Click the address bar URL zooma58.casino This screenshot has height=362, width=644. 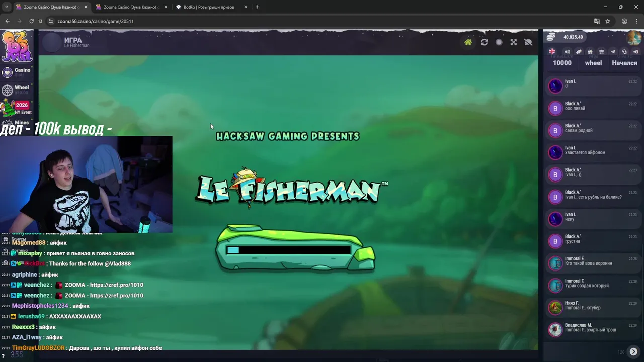[96, 21]
